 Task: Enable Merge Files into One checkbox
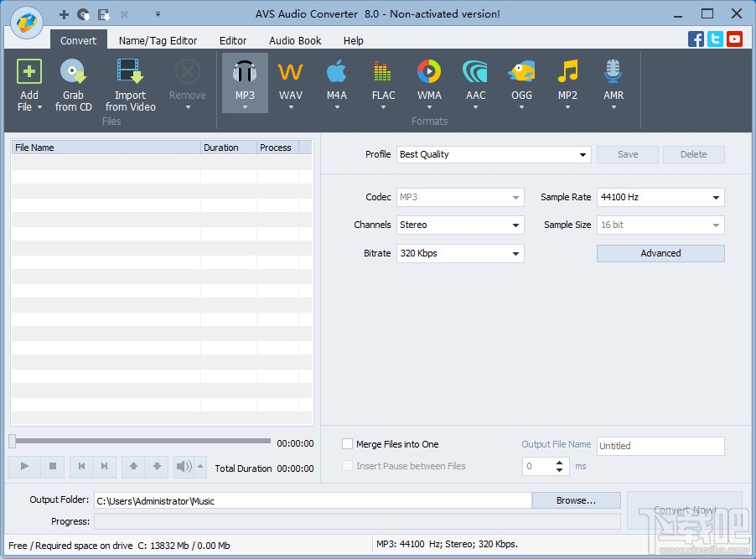click(348, 444)
